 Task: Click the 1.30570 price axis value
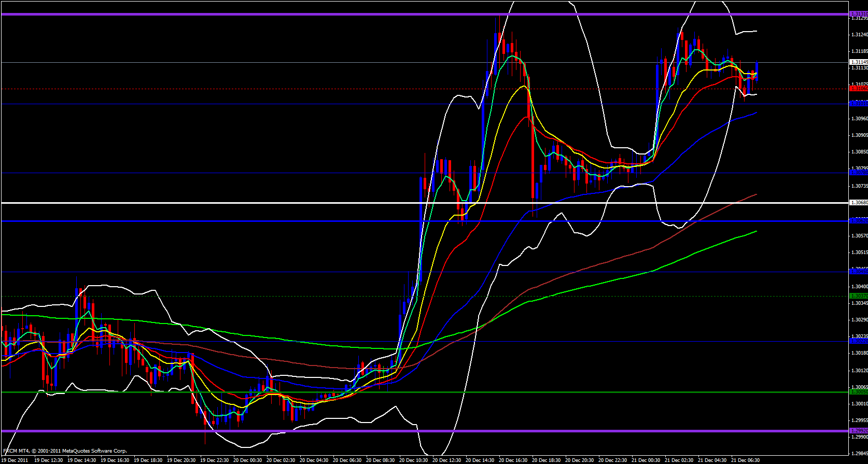pyautogui.click(x=859, y=236)
